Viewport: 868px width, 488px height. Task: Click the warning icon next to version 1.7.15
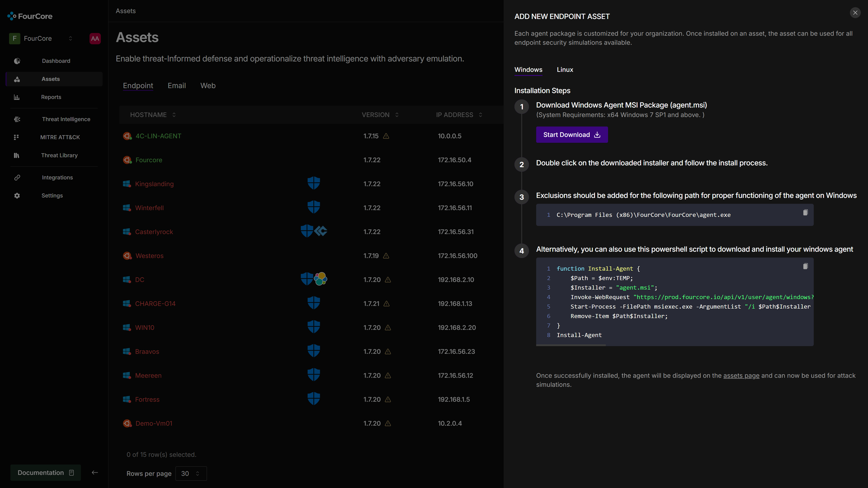[x=386, y=136]
